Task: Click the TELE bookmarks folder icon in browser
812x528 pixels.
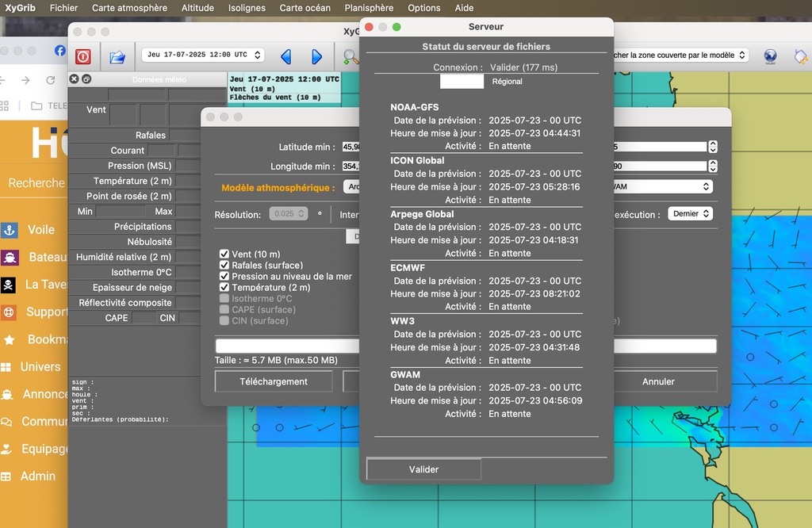Action: point(36,105)
